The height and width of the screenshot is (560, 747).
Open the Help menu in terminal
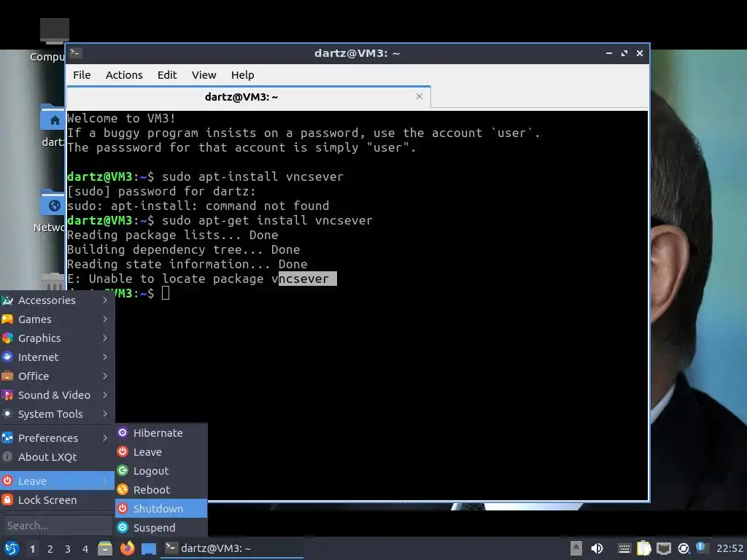[242, 75]
